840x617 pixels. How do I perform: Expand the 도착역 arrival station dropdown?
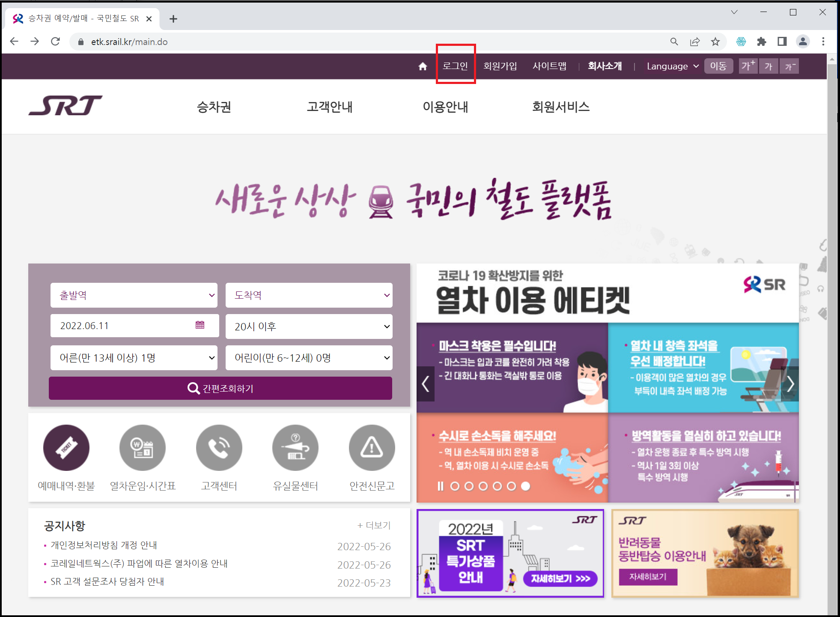tap(309, 295)
